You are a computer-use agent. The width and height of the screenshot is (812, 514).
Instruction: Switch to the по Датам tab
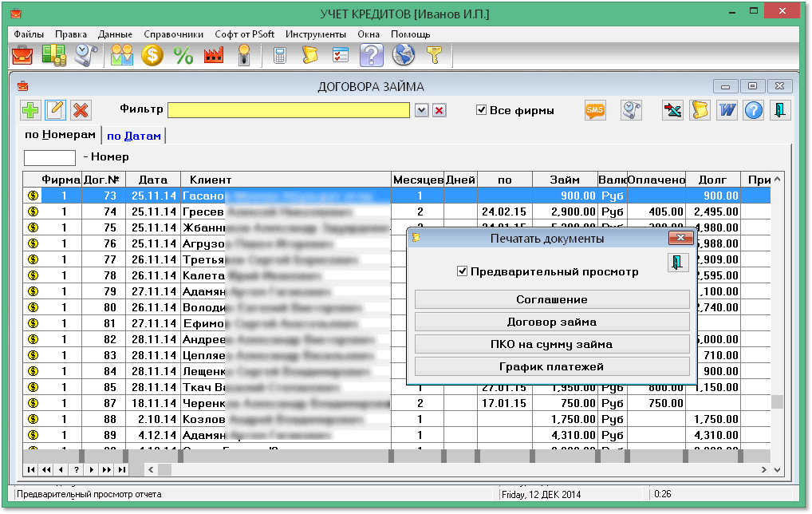[x=132, y=135]
